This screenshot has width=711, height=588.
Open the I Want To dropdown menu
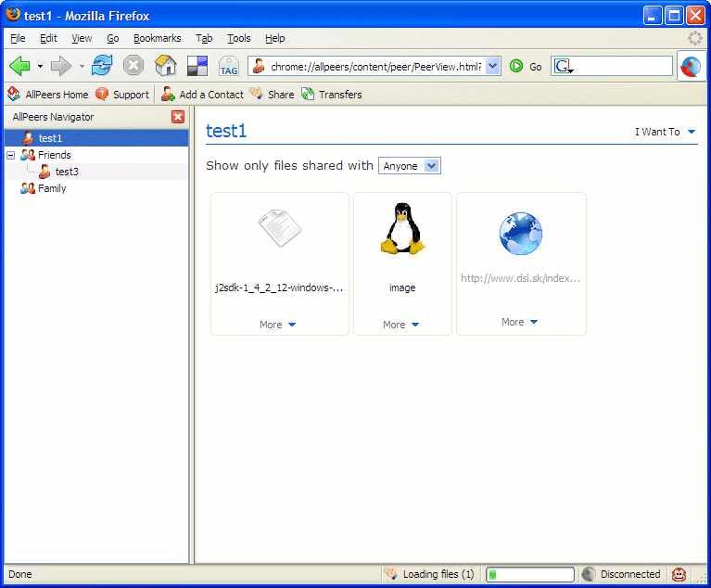pos(666,132)
